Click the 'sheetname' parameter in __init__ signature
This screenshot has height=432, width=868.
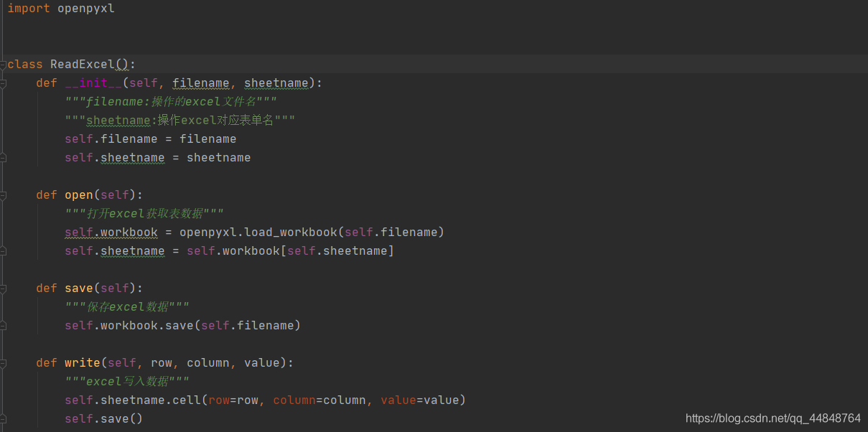click(x=276, y=83)
